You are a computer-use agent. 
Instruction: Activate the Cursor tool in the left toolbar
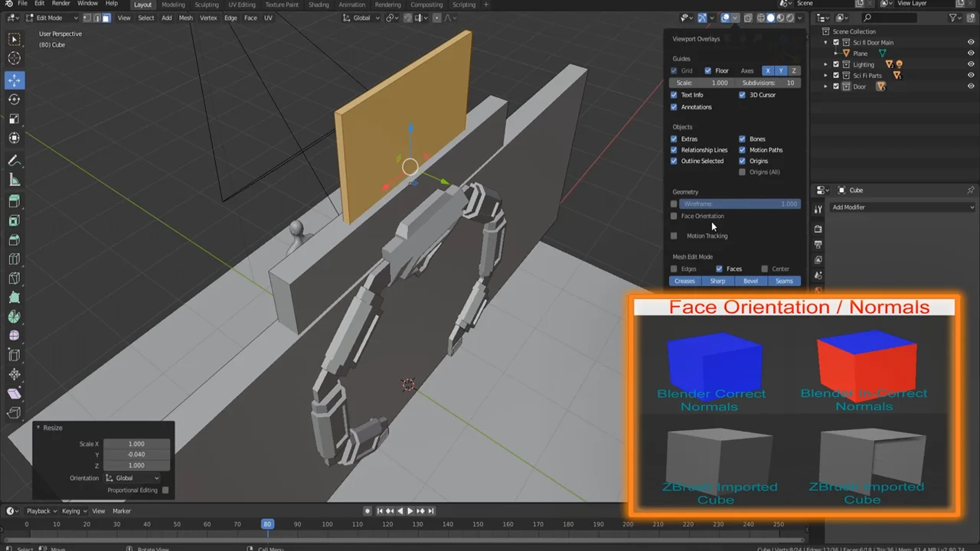point(14,58)
